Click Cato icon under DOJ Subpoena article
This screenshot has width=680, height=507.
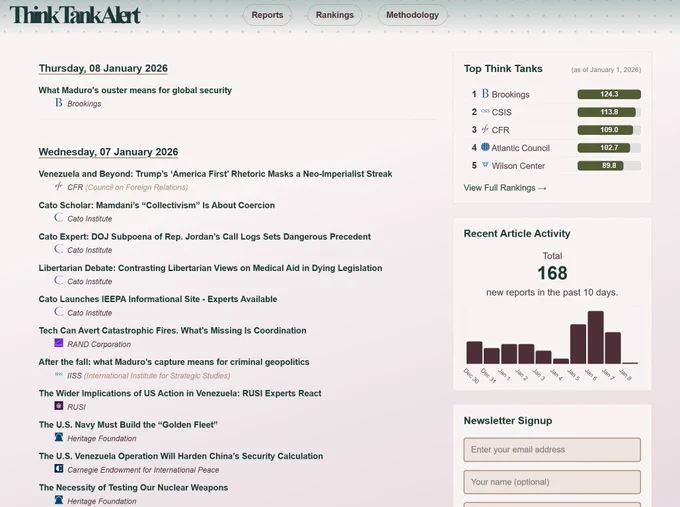[59, 249]
